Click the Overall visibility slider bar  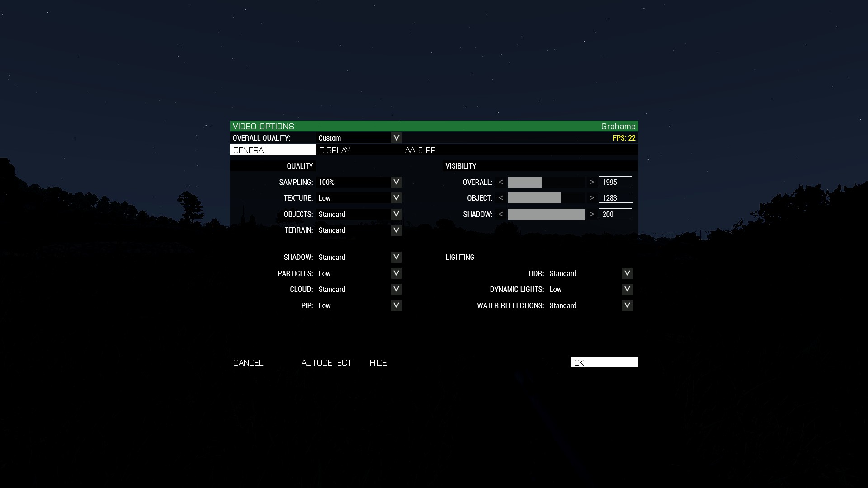[x=546, y=182]
